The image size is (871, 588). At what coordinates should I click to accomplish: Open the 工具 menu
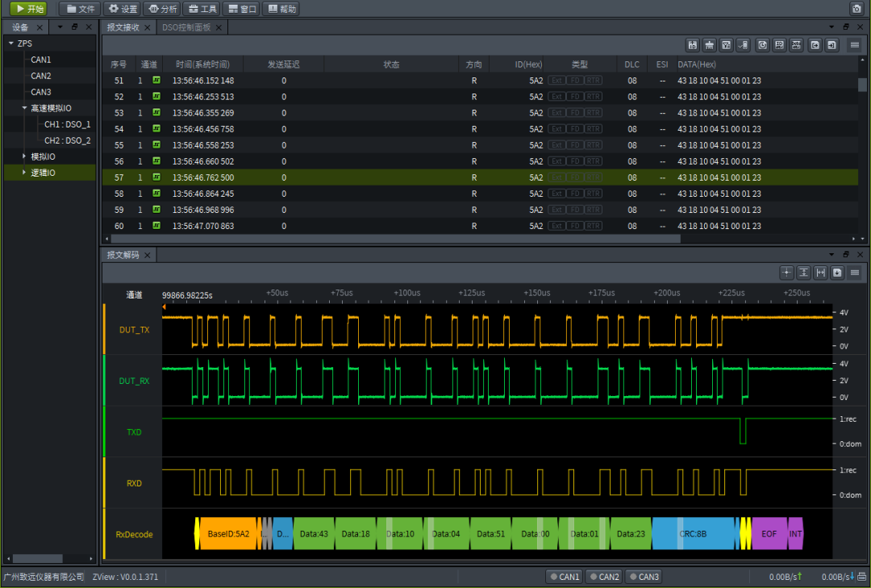(x=202, y=9)
